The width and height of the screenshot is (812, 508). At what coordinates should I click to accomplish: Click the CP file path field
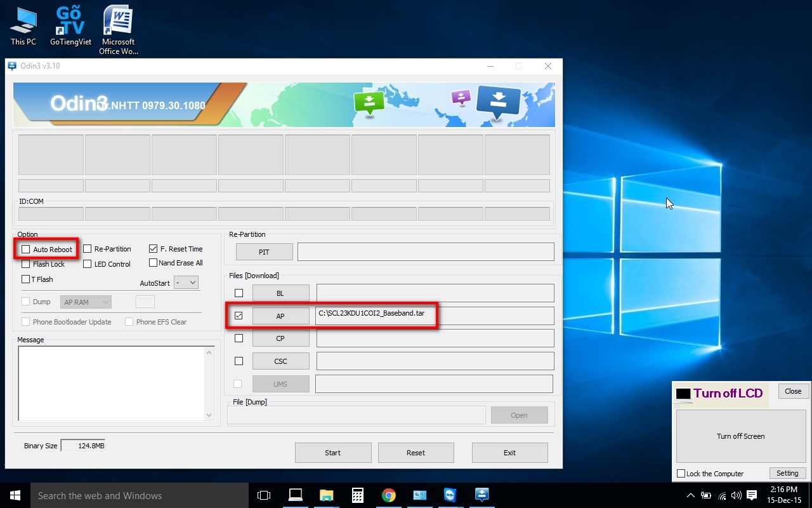pos(435,338)
